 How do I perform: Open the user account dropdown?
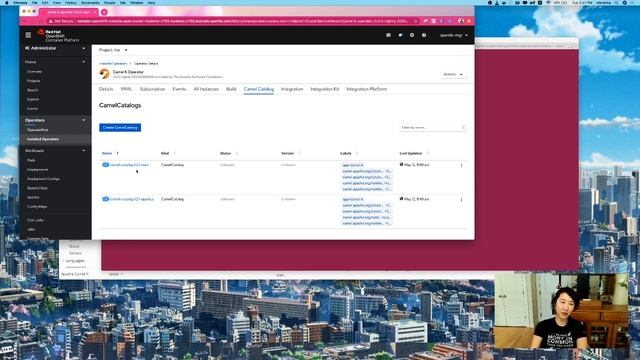click(x=453, y=36)
